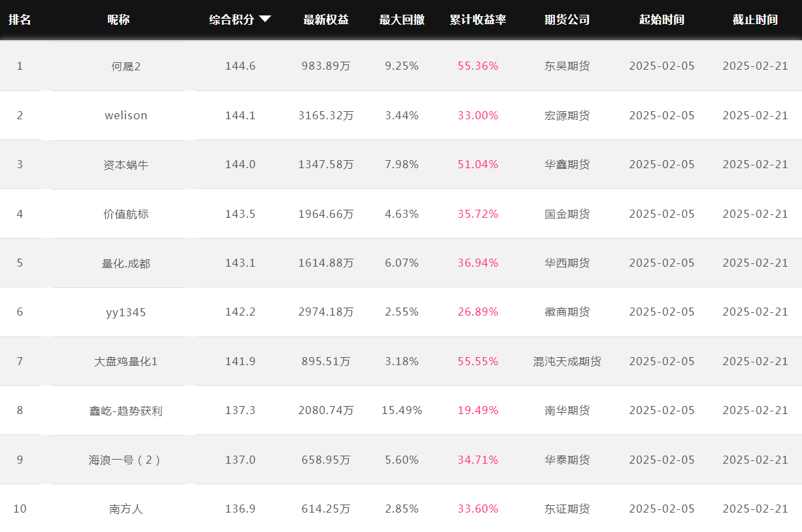Select drawdown value 15.49%
The height and width of the screenshot is (532, 802).
coord(402,410)
